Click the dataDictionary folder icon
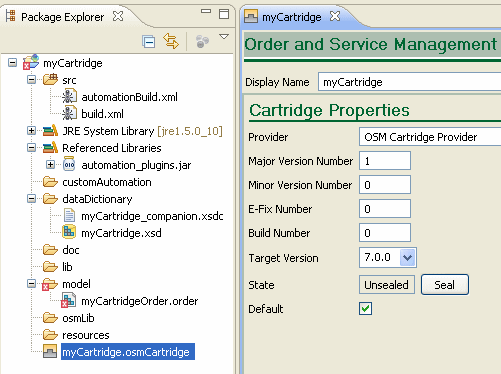This screenshot has height=374, width=501. (x=50, y=199)
